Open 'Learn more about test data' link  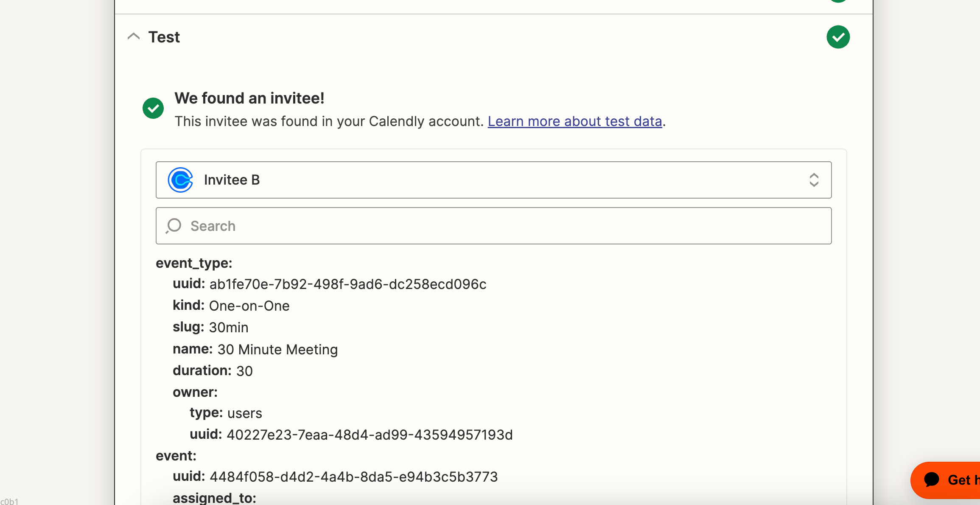[575, 121]
